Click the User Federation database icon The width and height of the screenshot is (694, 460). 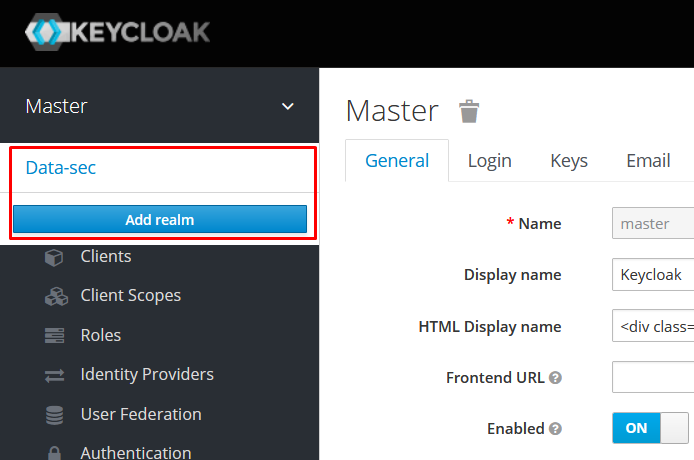pyautogui.click(x=54, y=414)
